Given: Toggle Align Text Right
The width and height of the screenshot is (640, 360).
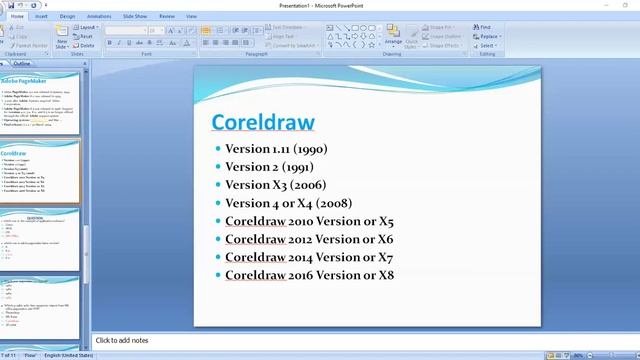Looking at the screenshot, I should (225, 42).
